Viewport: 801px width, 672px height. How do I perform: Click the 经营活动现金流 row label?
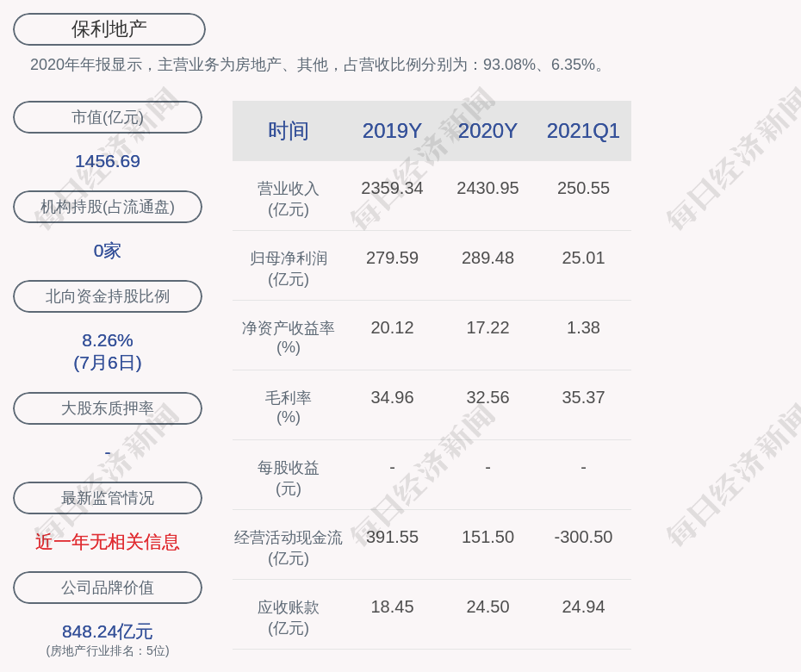[x=288, y=538]
